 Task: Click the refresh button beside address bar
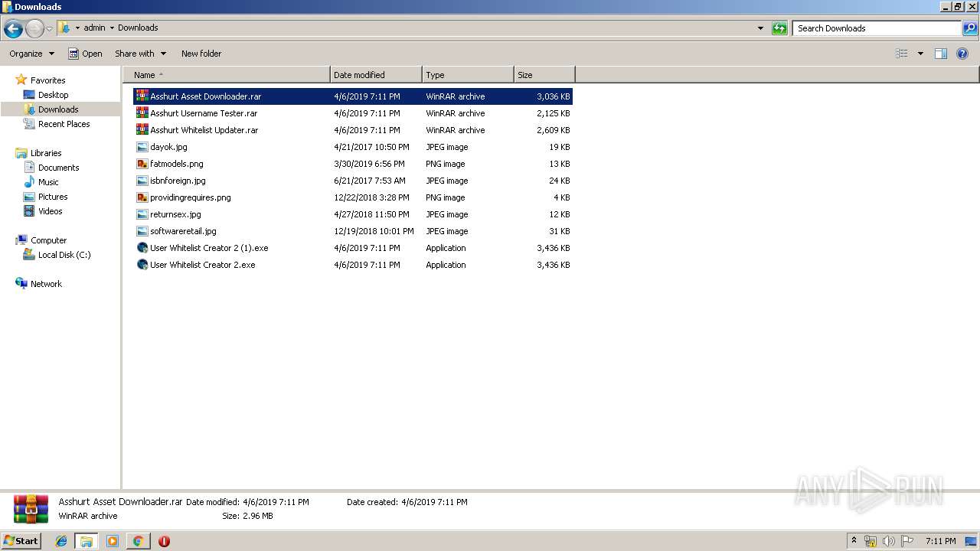click(x=779, y=28)
